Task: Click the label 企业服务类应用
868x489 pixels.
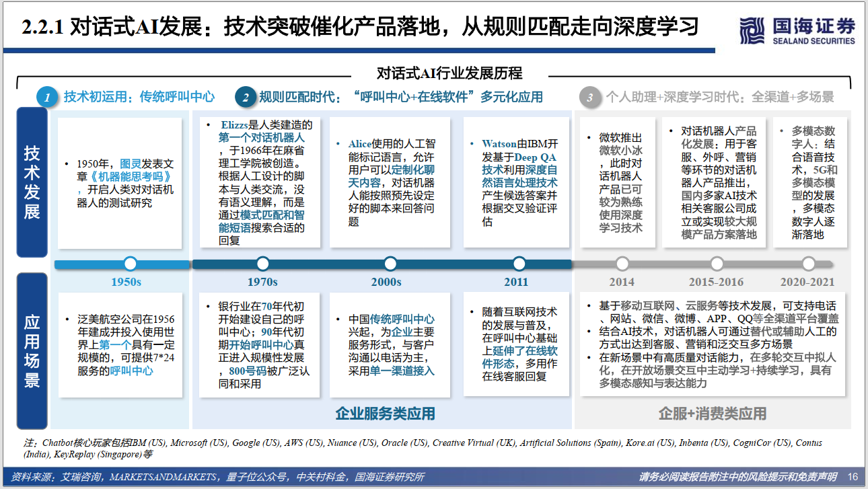Action: [x=386, y=413]
